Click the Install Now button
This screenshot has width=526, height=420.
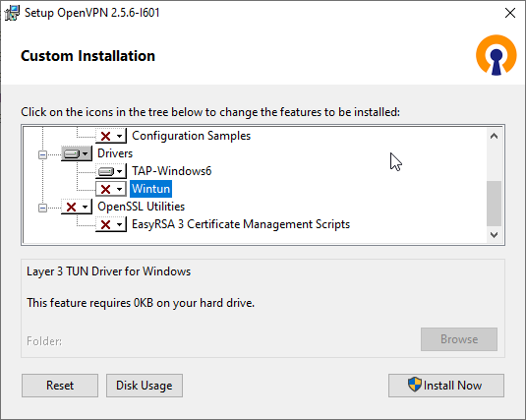click(446, 386)
